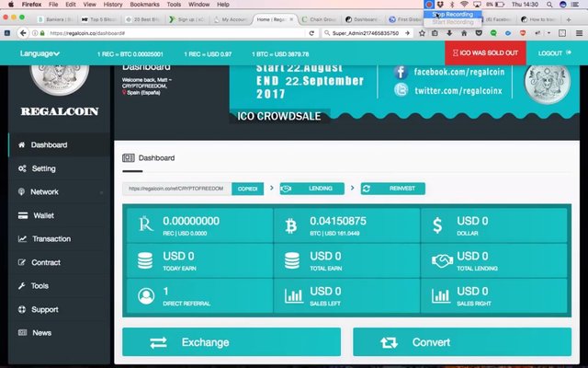Bookmark this page with the star icon
Screen dimensions: 588x368
tap(422, 33)
